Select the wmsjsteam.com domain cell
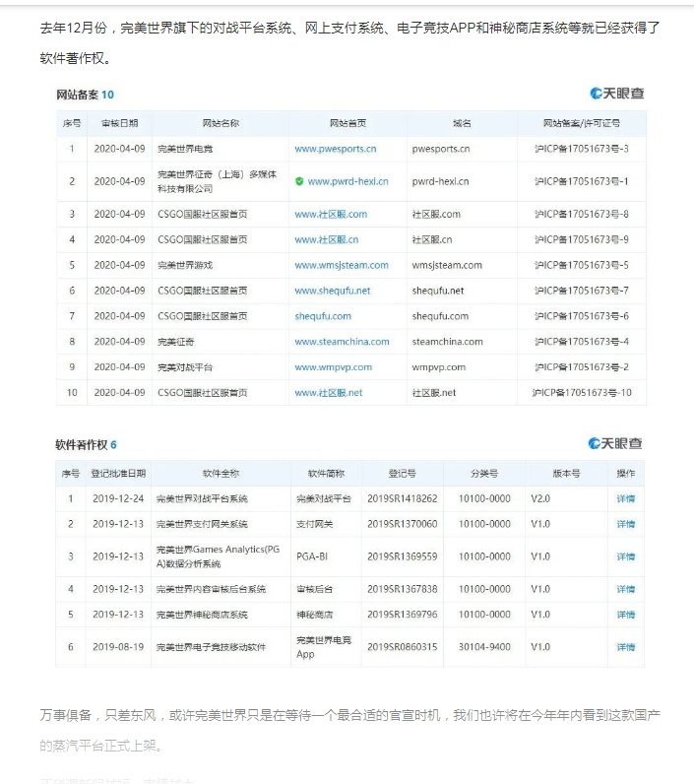The height and width of the screenshot is (784, 694). pyautogui.click(x=447, y=266)
